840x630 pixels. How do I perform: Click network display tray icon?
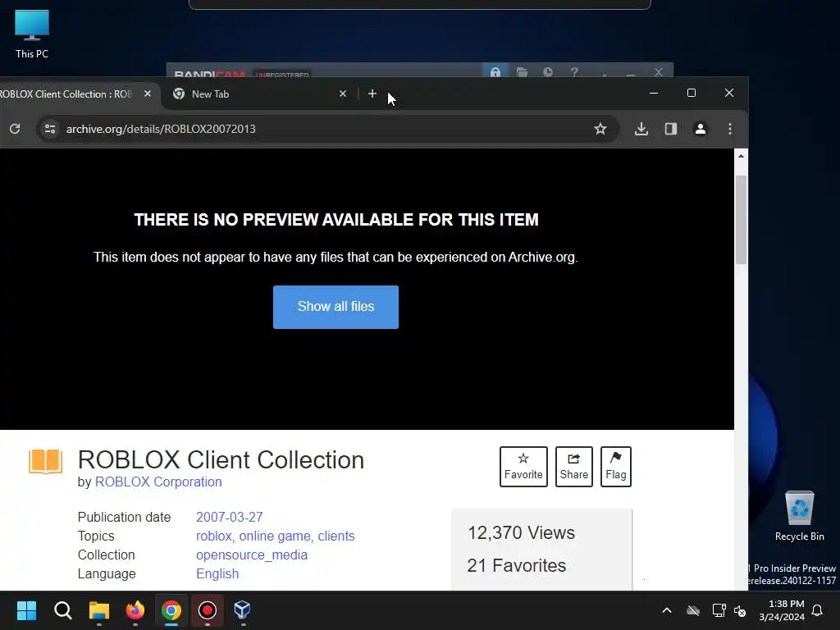(x=719, y=610)
